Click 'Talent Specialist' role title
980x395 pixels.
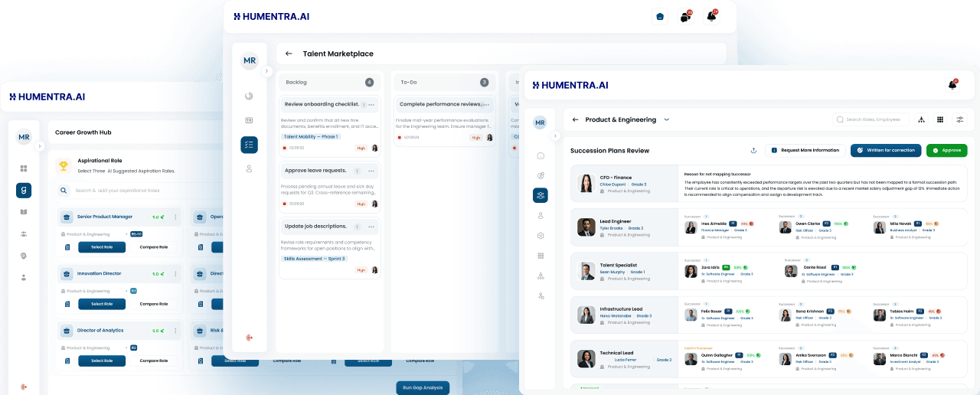tap(618, 265)
